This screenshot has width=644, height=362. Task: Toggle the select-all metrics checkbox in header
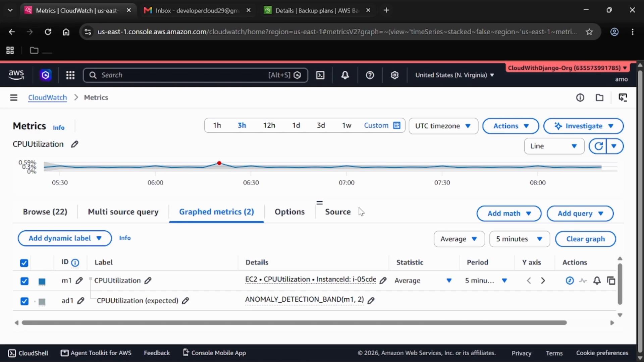(x=24, y=263)
